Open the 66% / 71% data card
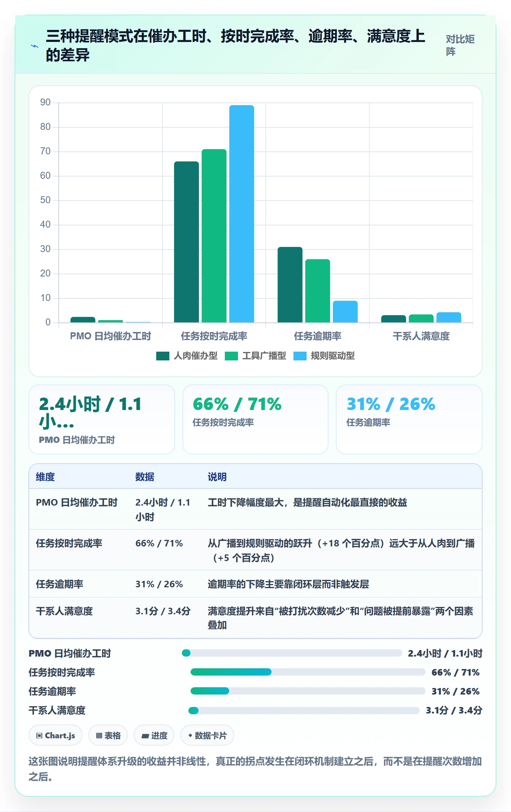The height and width of the screenshot is (812, 511). 255,419
